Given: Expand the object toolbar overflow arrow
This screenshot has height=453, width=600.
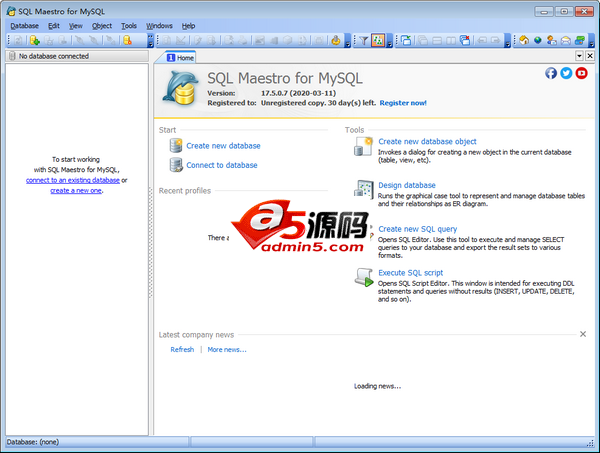Looking at the screenshot, I should pos(347,41).
